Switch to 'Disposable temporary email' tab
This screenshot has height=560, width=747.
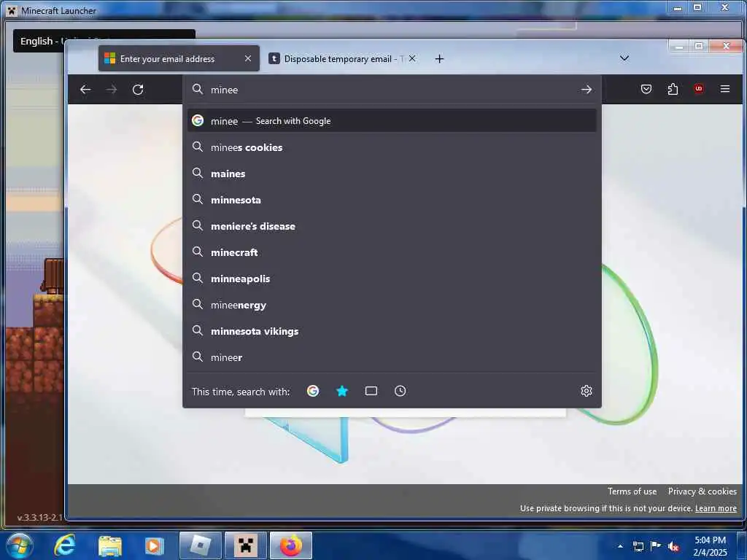[x=342, y=58]
